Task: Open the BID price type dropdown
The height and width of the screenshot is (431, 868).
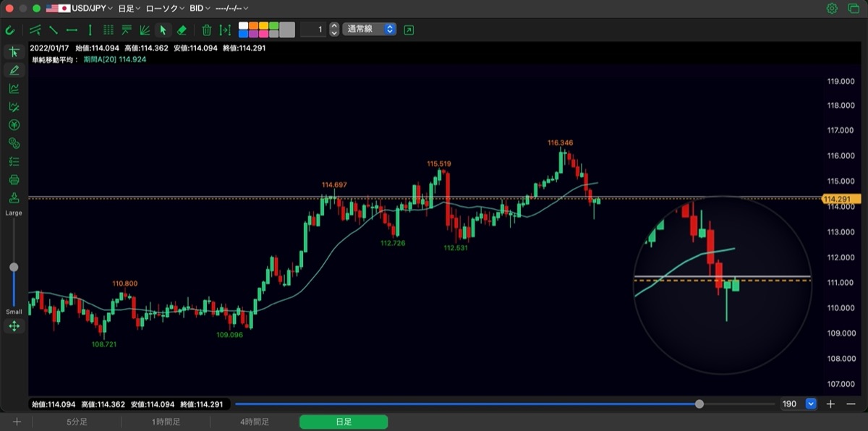Action: (200, 9)
